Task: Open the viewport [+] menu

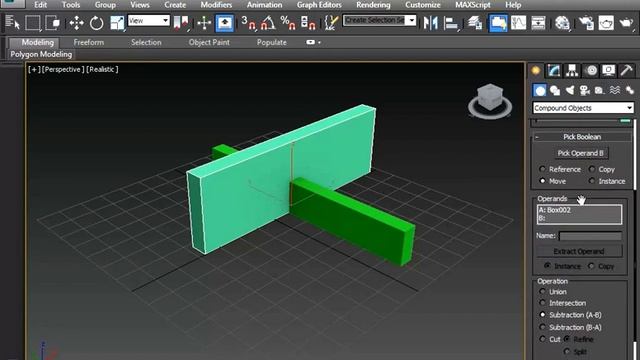Action: 34,69
